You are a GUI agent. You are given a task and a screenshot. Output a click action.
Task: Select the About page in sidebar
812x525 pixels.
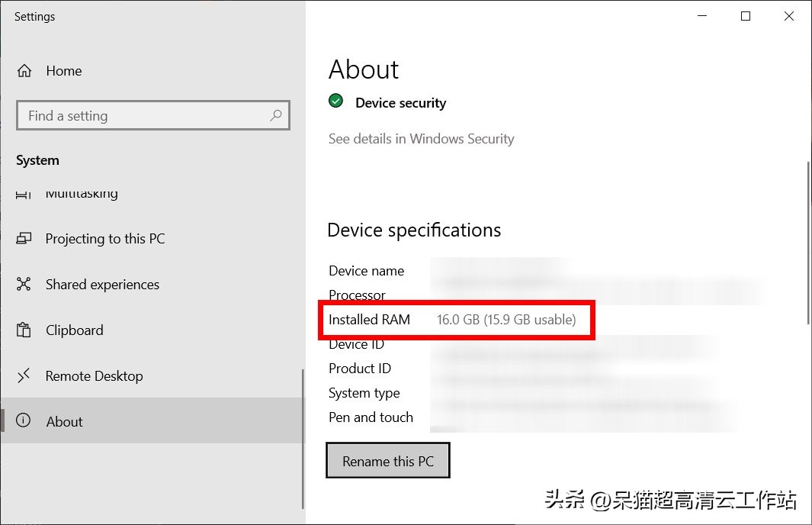tap(65, 422)
